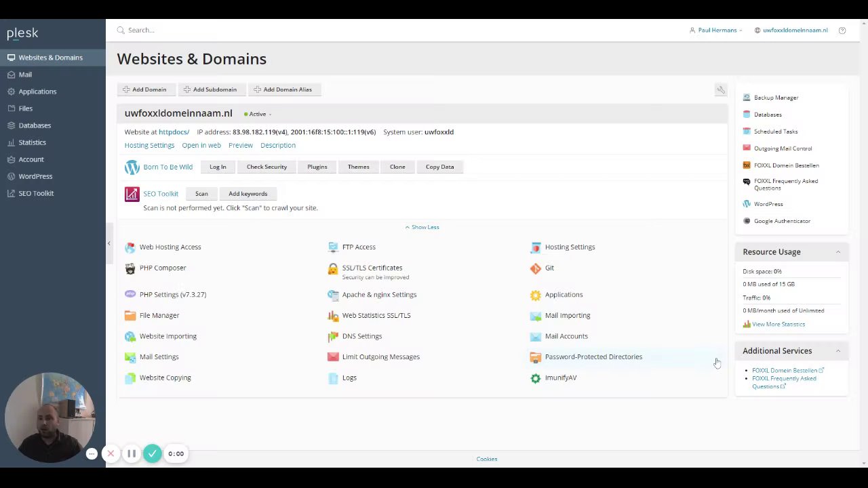Collapse the Resource Usage section
Screen dimensions: 868x488
click(x=837, y=252)
